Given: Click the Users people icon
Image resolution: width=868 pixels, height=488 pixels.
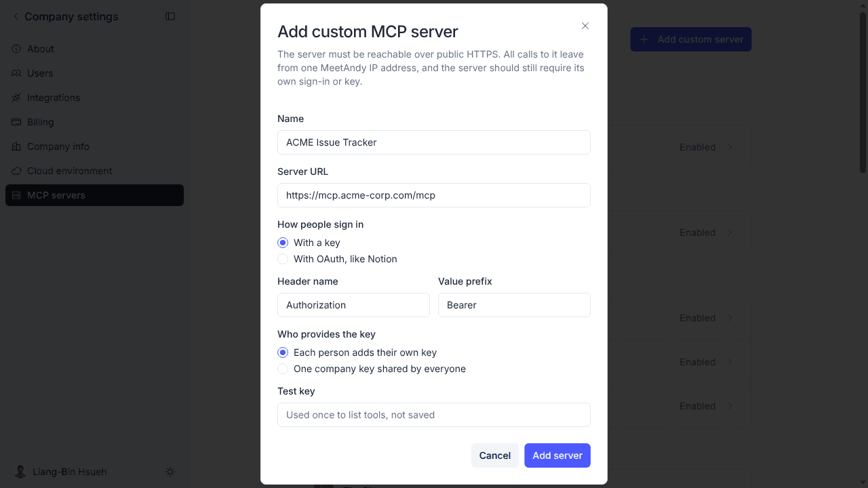Looking at the screenshot, I should 16,73.
